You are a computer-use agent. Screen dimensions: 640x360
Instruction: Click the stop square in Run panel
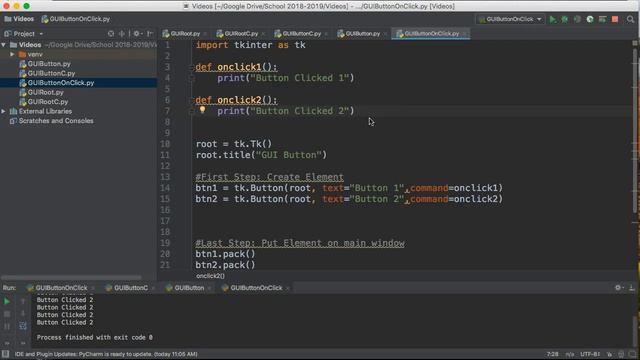[x=7, y=314]
